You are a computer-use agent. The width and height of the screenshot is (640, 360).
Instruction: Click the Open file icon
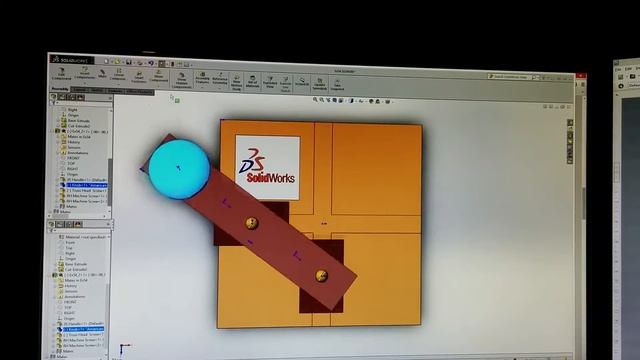(118, 62)
